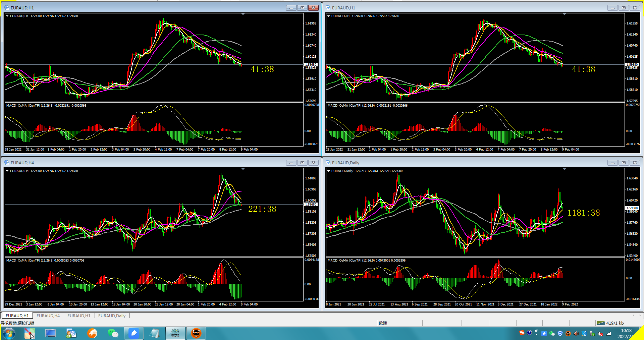This screenshot has height=340, width=644.
Task: Click the Sogou input method tray icon
Action: (522, 333)
